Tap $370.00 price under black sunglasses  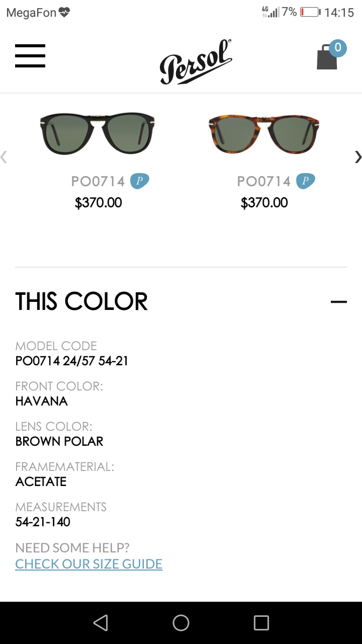coord(98,203)
